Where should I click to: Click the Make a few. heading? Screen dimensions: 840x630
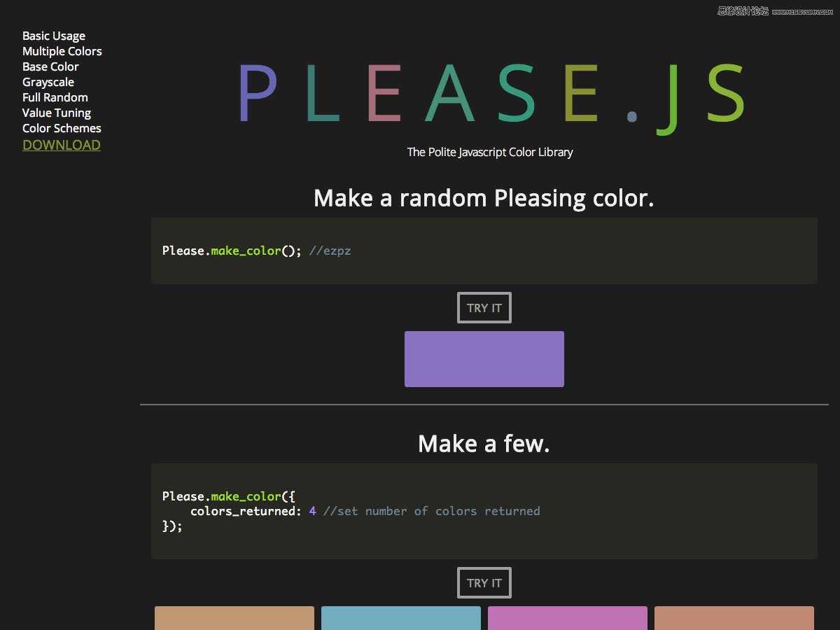(x=484, y=444)
